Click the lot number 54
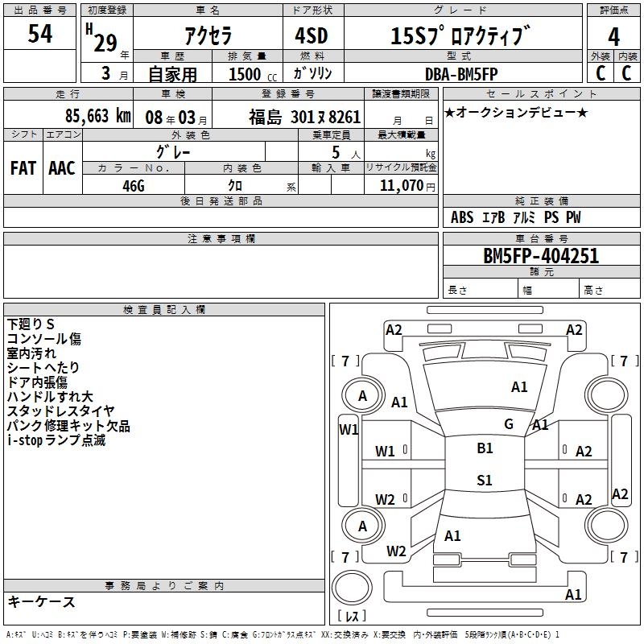 40,35
